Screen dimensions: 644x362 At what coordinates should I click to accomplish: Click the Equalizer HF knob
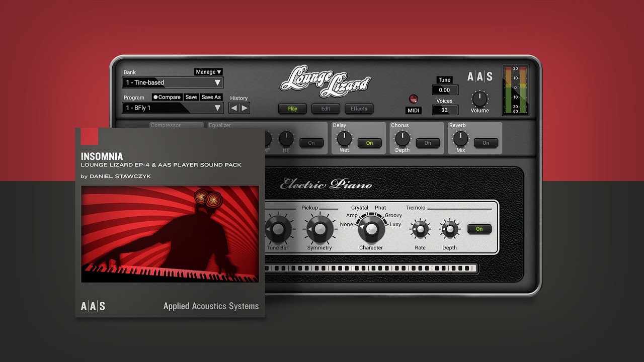pyautogui.click(x=286, y=138)
